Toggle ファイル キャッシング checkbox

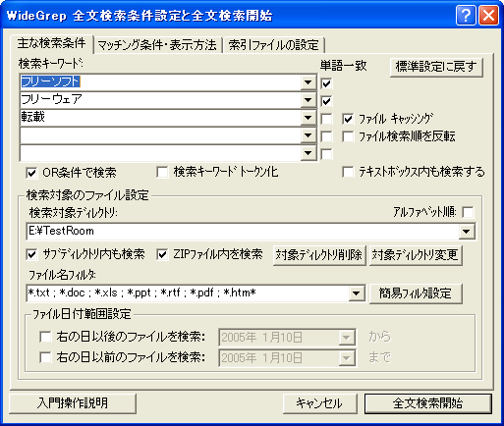(x=348, y=119)
